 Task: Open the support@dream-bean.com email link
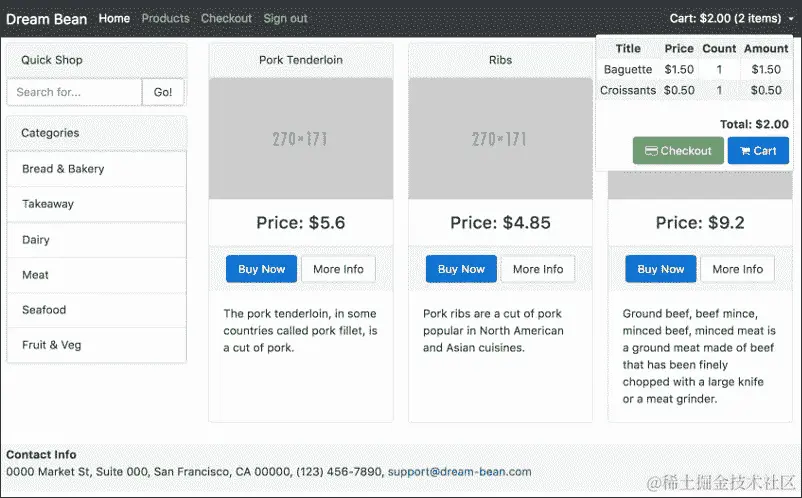[x=459, y=471]
